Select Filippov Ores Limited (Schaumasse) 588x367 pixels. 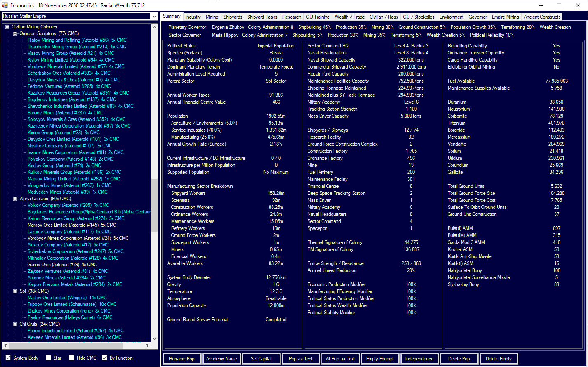pos(72,304)
